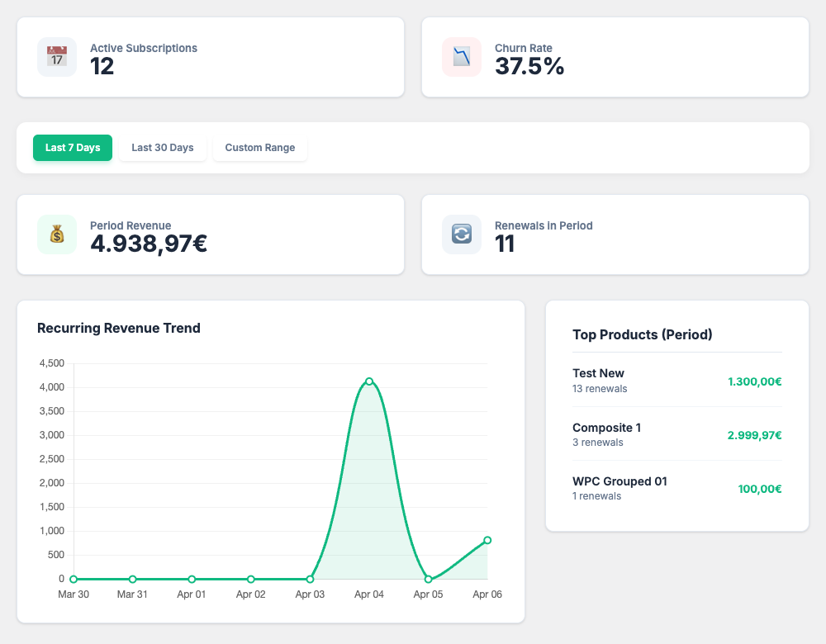Click the Test New product name
The height and width of the screenshot is (644, 826).
[598, 373]
